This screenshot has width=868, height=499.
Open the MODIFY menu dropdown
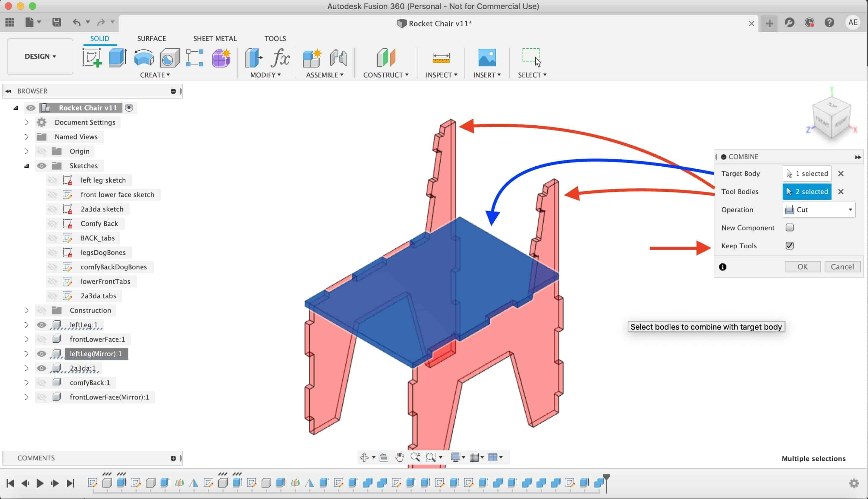point(265,75)
